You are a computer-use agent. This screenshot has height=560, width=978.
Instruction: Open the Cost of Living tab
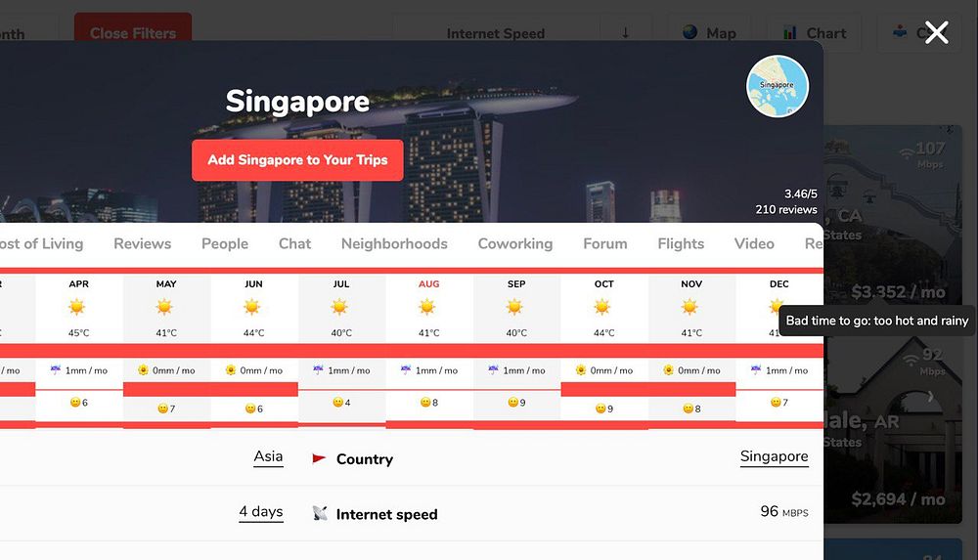(41, 243)
